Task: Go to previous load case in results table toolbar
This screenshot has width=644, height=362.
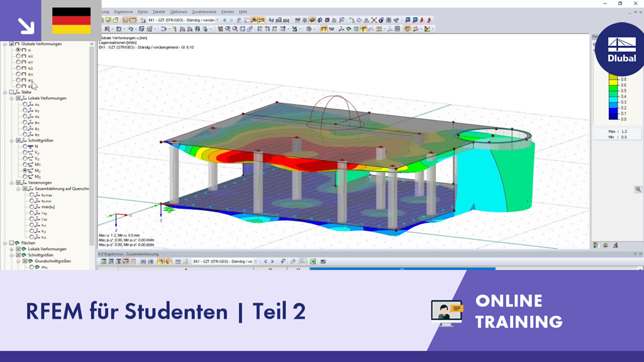Action: tap(265, 261)
